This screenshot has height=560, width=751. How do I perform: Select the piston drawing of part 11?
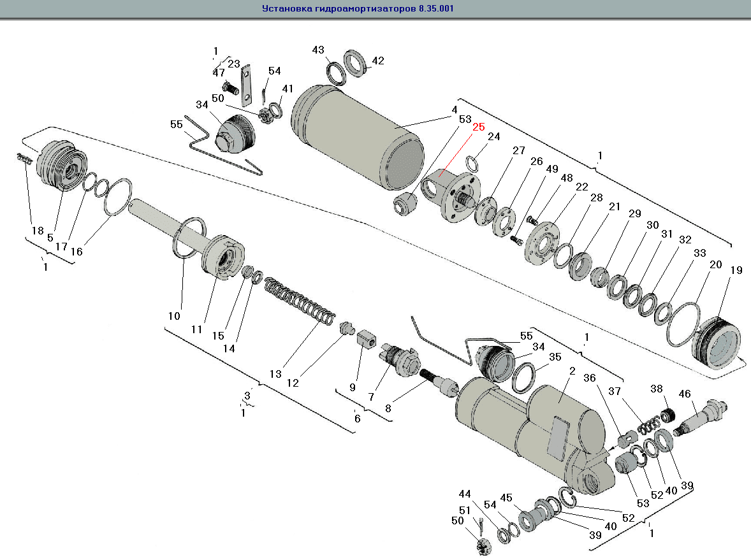222,257
